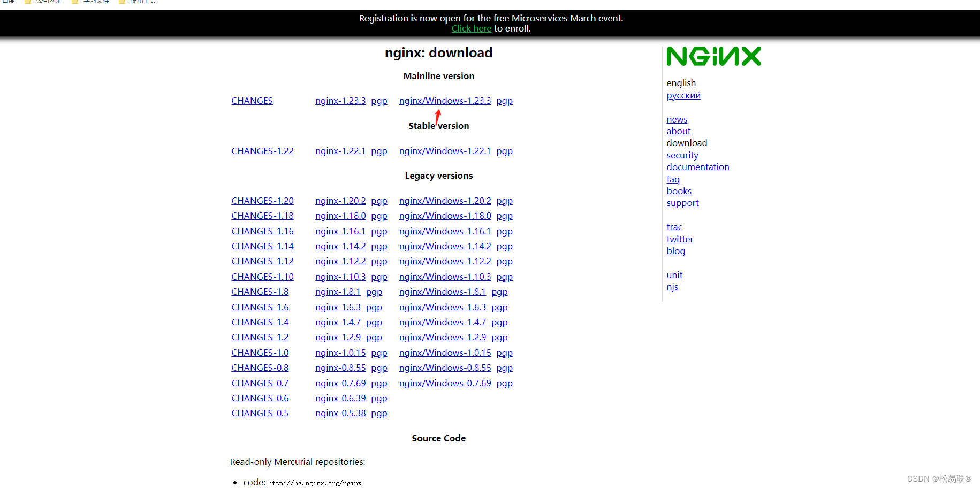Click the hg.nginx.org/nginx code URL text
The height and width of the screenshot is (488, 980).
[x=315, y=483]
